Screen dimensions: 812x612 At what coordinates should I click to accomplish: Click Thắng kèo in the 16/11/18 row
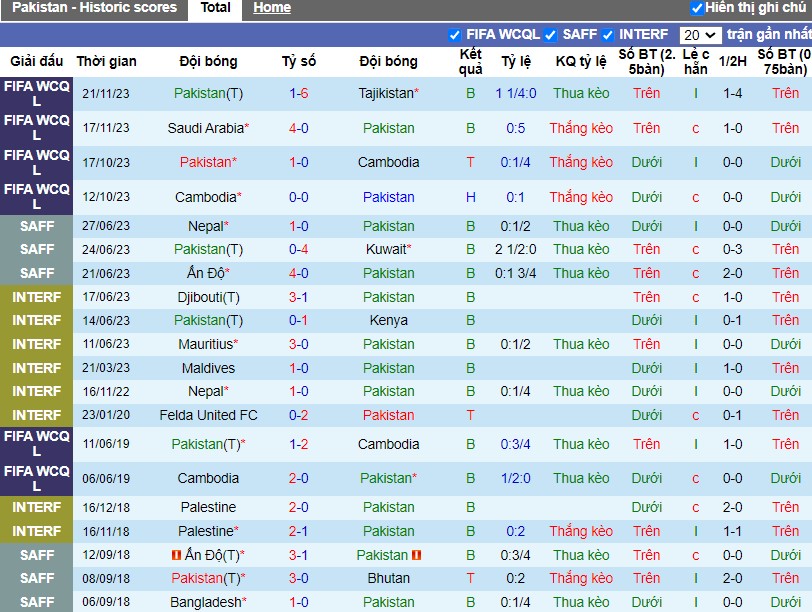581,531
